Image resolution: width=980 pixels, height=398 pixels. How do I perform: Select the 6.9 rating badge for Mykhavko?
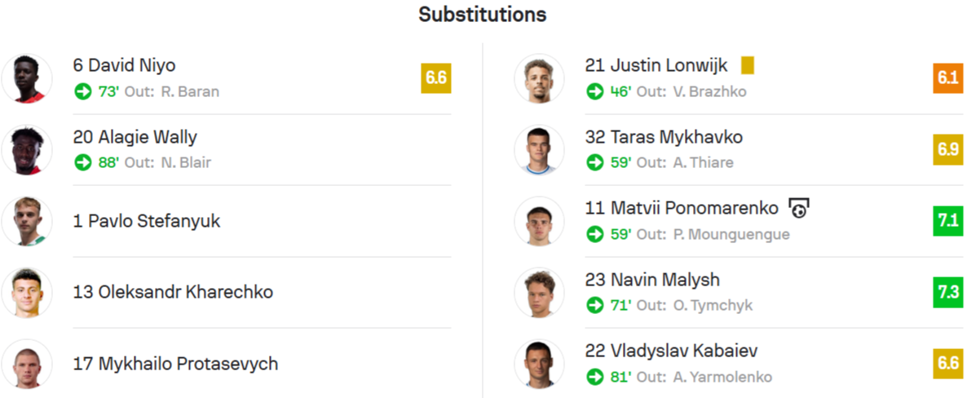pyautogui.click(x=948, y=149)
